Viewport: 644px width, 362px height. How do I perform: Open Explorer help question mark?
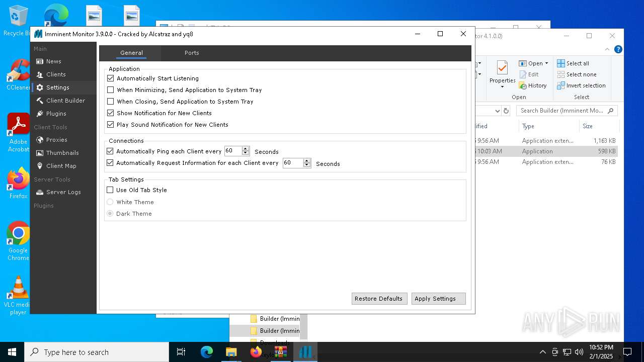[x=618, y=49]
